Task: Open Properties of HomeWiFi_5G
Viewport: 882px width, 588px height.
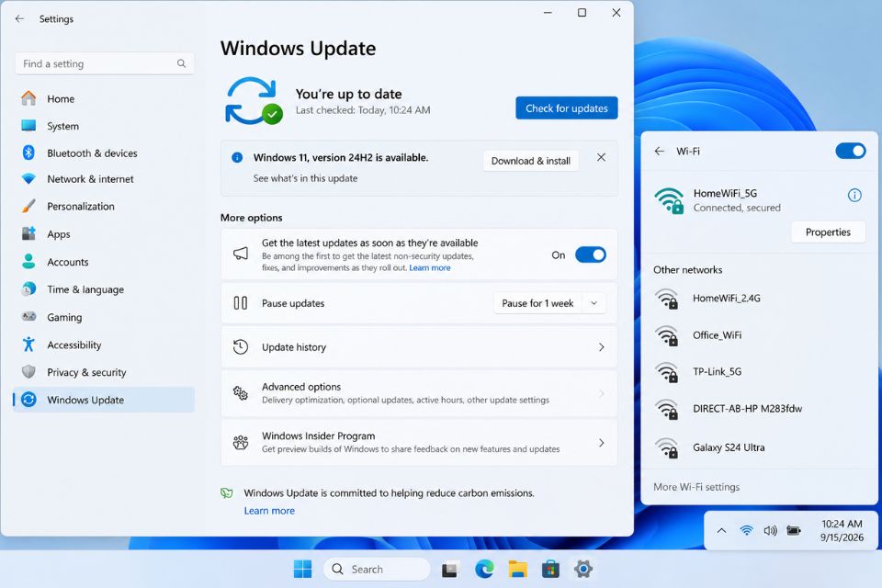Action: click(828, 232)
